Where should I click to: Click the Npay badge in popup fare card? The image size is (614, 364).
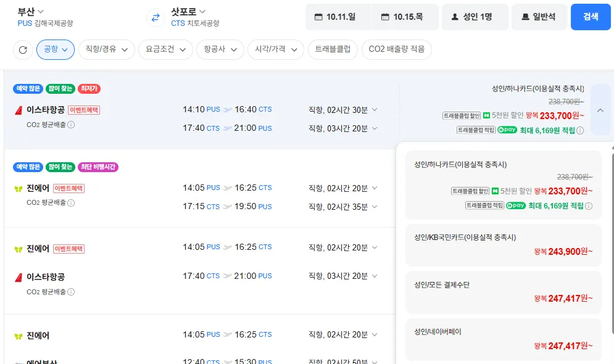516,205
